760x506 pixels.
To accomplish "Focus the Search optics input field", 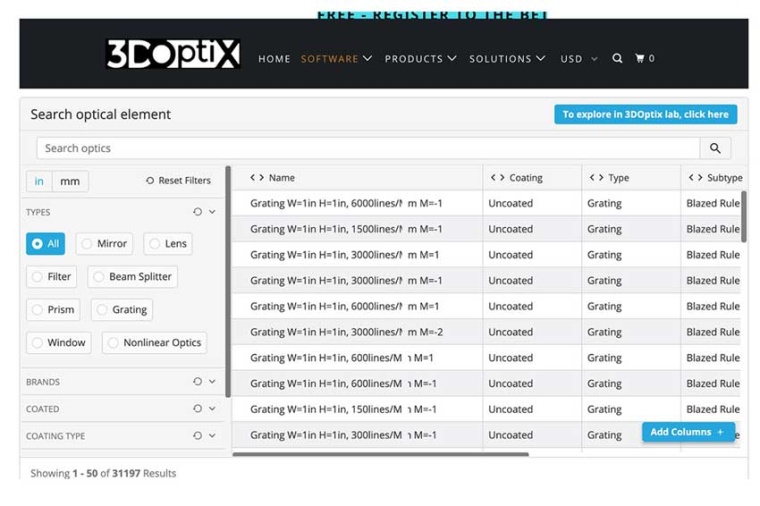I will (x=360, y=148).
